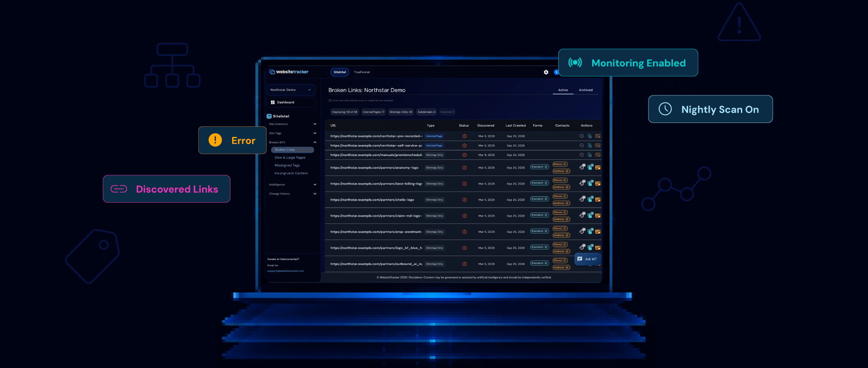Viewport: 868px width, 368px height.
Task: Open the Dashboard page
Action: [291, 102]
